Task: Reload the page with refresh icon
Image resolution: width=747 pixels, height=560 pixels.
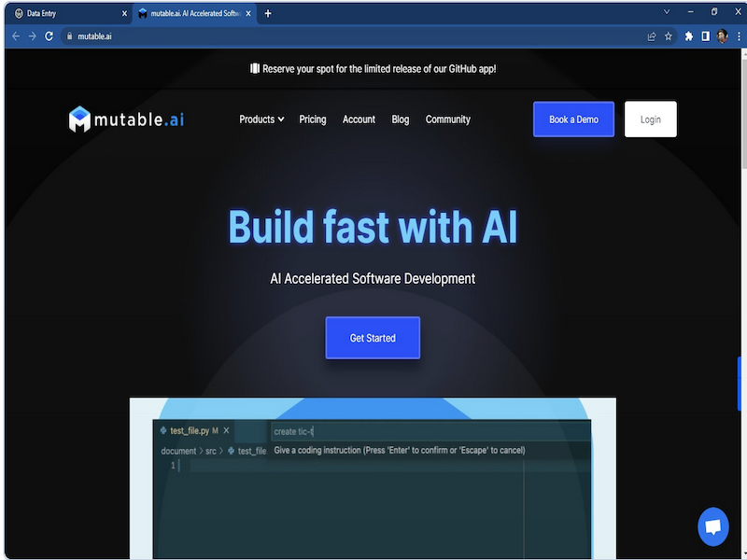Action: (48, 36)
